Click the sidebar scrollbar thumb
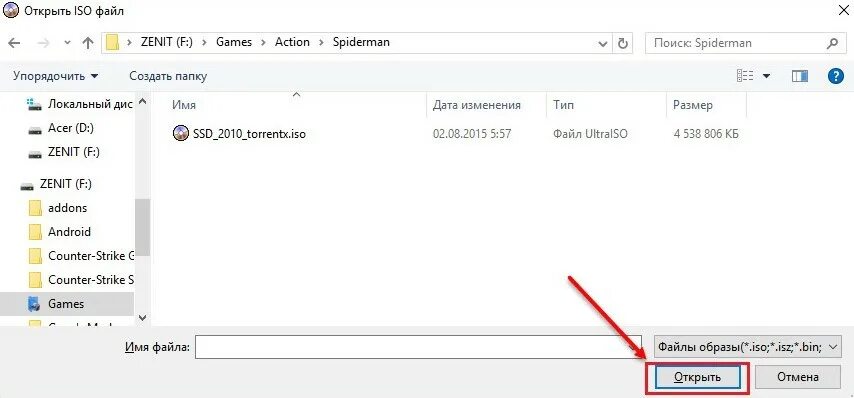This screenshot has height=398, width=854. [142, 227]
